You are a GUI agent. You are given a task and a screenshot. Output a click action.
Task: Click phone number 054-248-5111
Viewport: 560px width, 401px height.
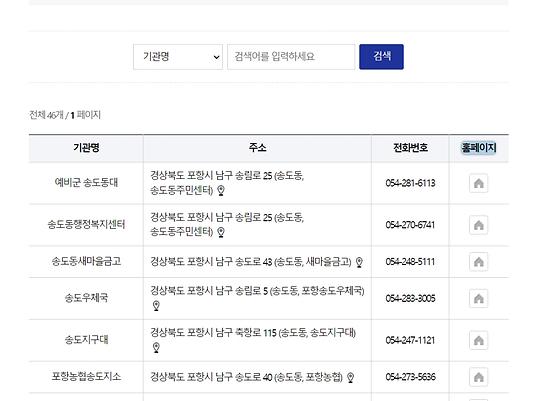(x=410, y=262)
